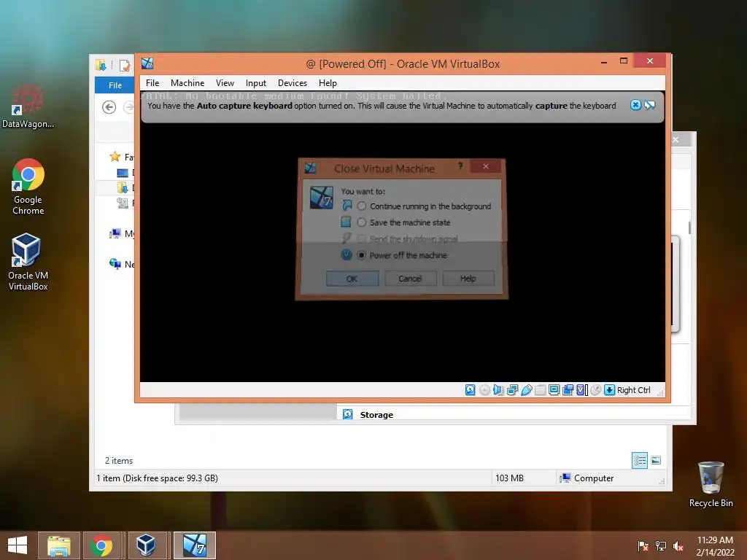
Task: Click the running VM taskbar icon
Action: click(194, 545)
